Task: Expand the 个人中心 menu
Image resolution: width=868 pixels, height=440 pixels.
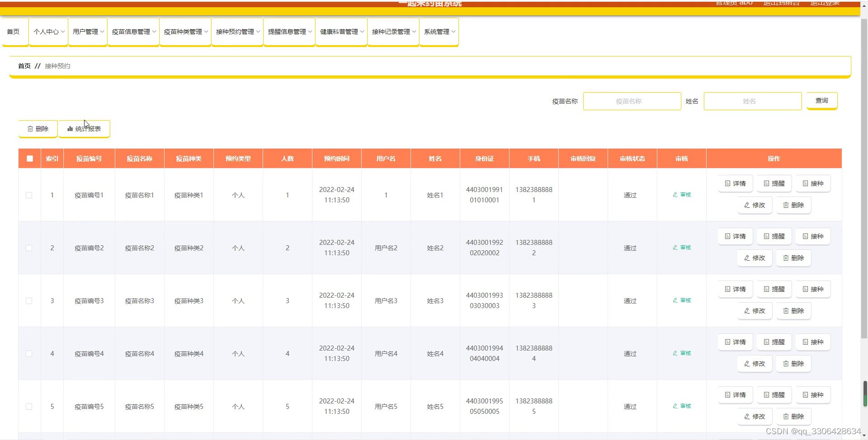Action: (49, 32)
